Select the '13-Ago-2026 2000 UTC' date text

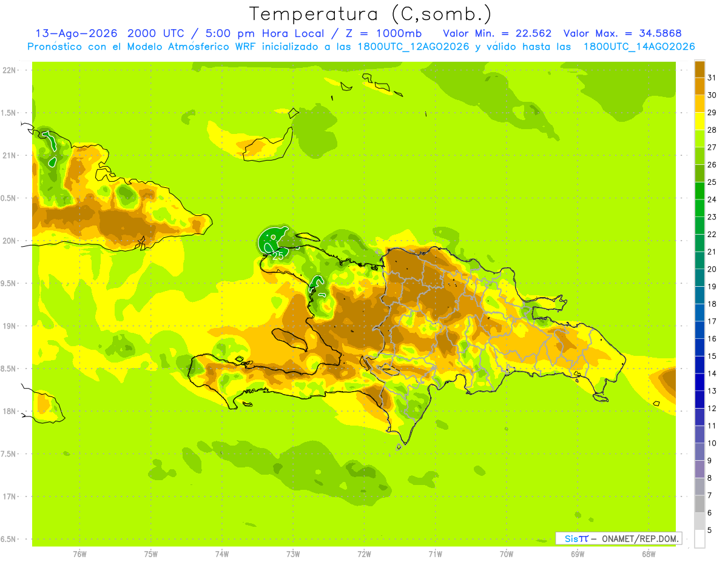[x=112, y=33]
